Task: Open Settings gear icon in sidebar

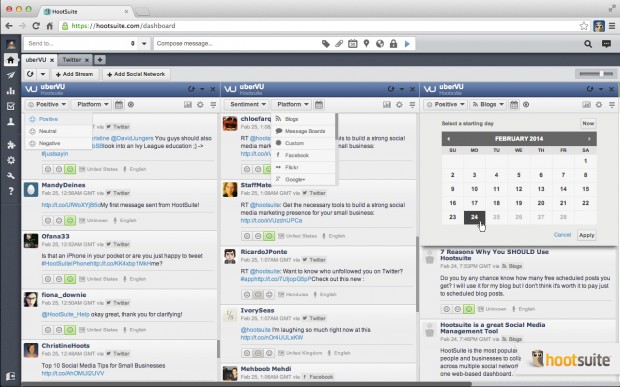Action: point(11,160)
